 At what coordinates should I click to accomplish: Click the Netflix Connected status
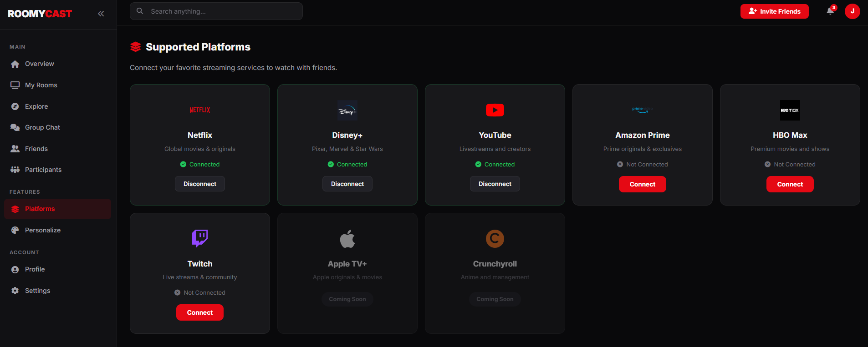pos(200,164)
